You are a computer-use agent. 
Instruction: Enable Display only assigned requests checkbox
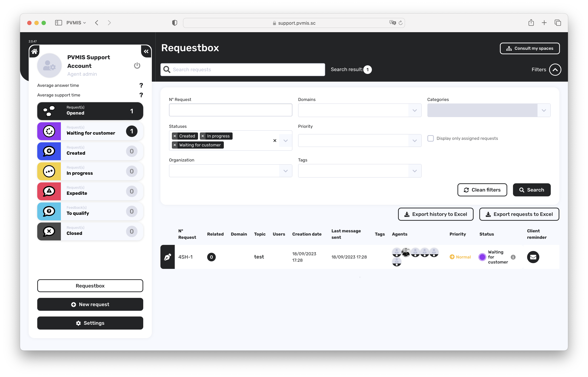[x=430, y=138]
